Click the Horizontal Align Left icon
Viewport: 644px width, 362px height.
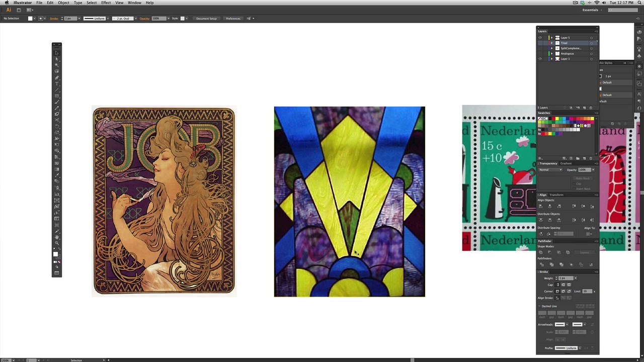point(541,206)
